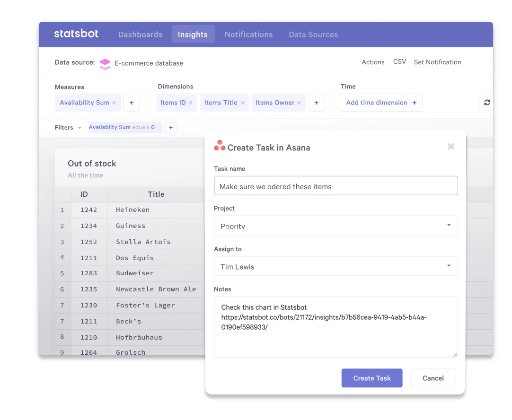This screenshot has width=512, height=420.
Task: Close the Create Task in Asana dialog
Action: (x=450, y=147)
